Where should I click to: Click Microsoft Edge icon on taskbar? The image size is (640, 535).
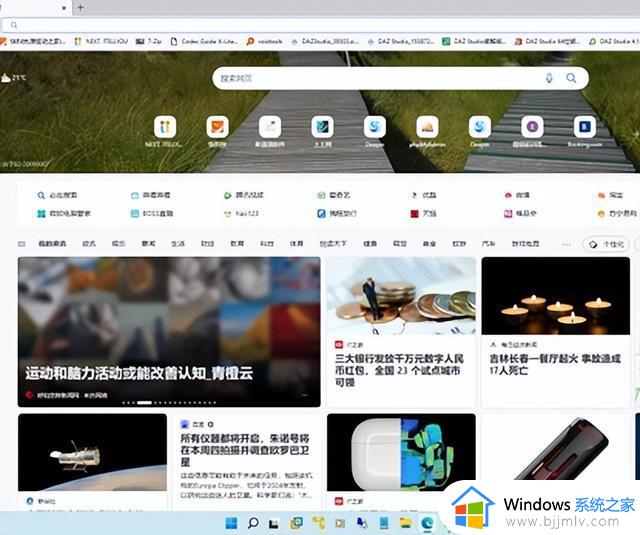pyautogui.click(x=427, y=523)
